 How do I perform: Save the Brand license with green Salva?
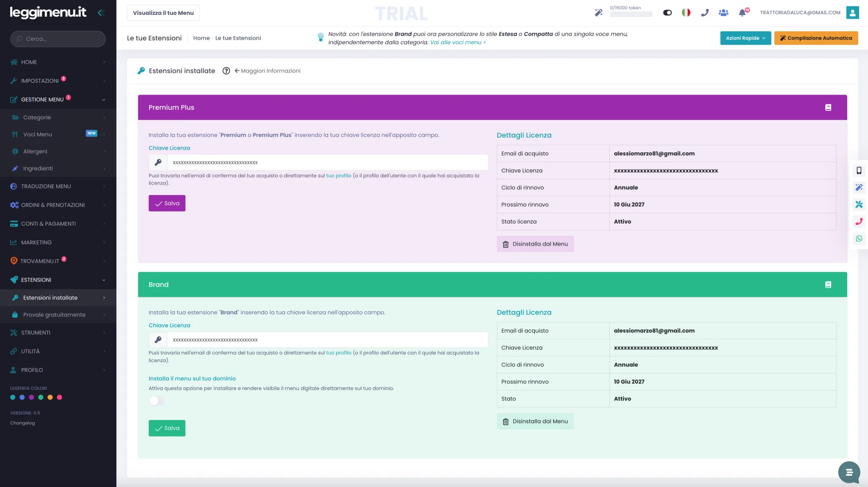click(167, 428)
